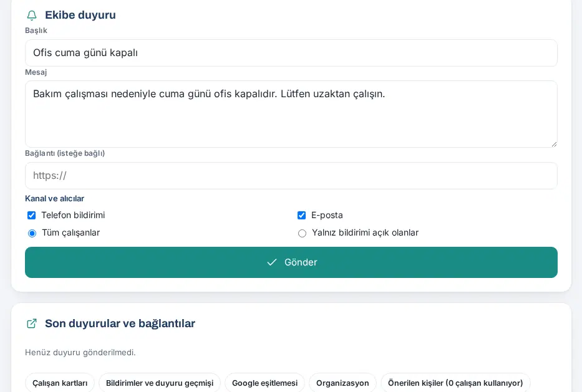Viewport: 582px width, 392px height.
Task: Go to Google eşitlemesi
Action: click(x=264, y=383)
